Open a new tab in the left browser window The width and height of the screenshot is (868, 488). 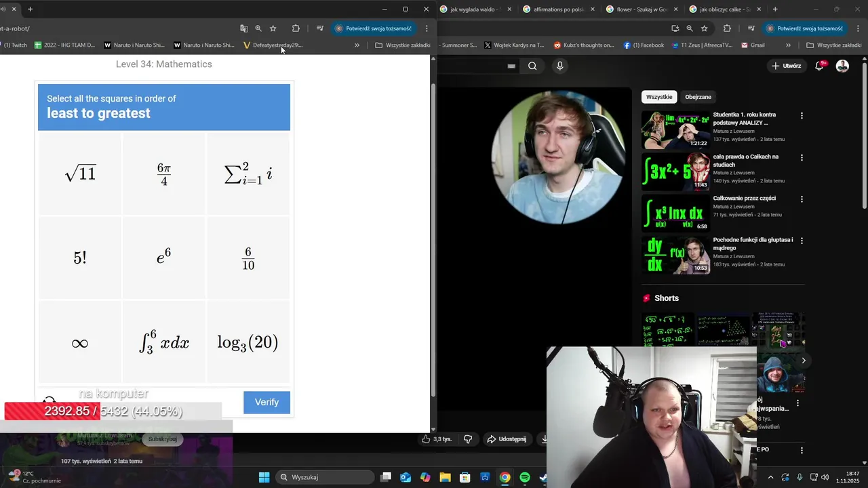(30, 9)
